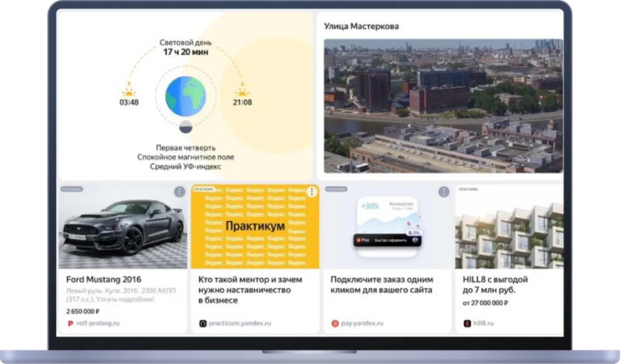Viewport: 621px width, 364px height.
Task: Open the three-dot menu on Ford Mustang ad
Action: click(180, 192)
